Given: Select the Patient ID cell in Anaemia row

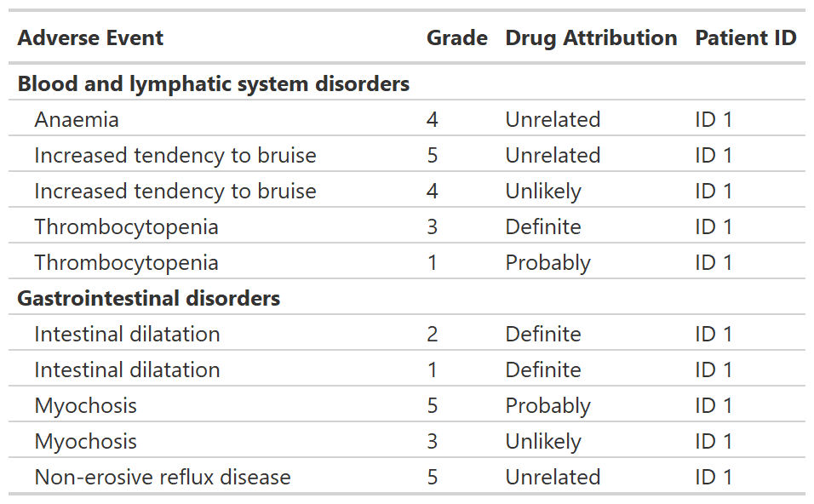Looking at the screenshot, I should click(713, 120).
